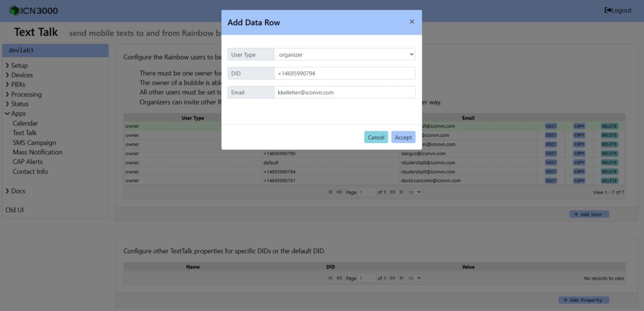
Task: Click the Add User button
Action: tap(589, 214)
